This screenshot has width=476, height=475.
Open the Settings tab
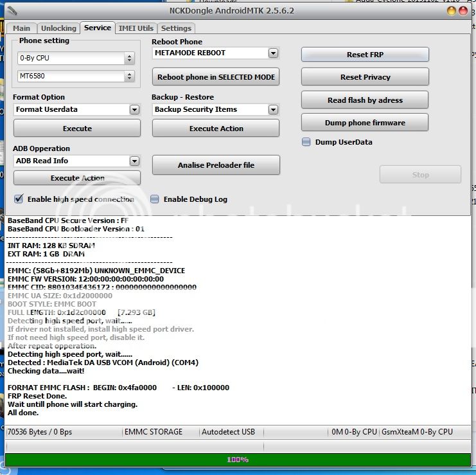[176, 28]
